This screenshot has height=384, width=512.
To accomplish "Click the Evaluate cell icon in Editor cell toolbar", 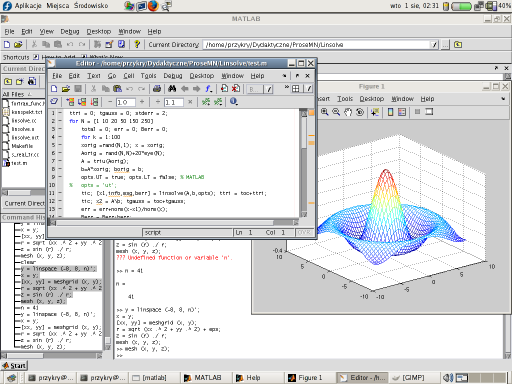I will [x=70, y=102].
